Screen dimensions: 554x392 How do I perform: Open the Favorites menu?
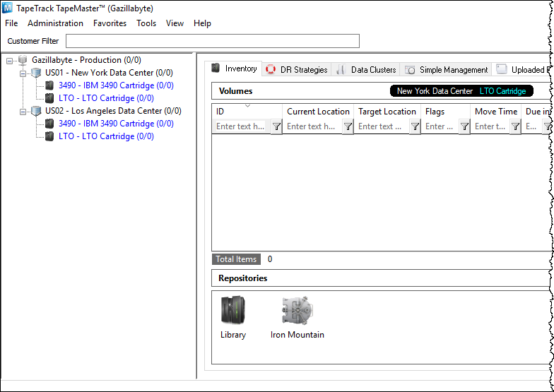pyautogui.click(x=110, y=23)
